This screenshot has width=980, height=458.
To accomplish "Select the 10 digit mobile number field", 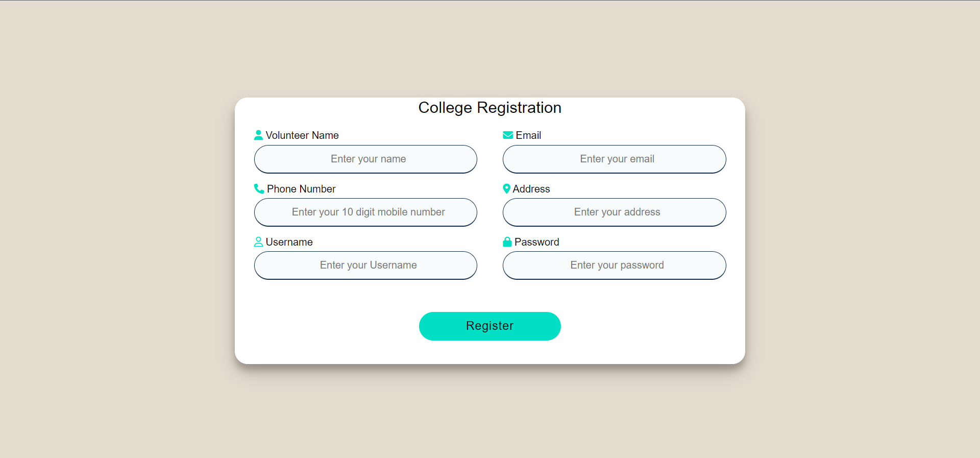I will (x=365, y=212).
